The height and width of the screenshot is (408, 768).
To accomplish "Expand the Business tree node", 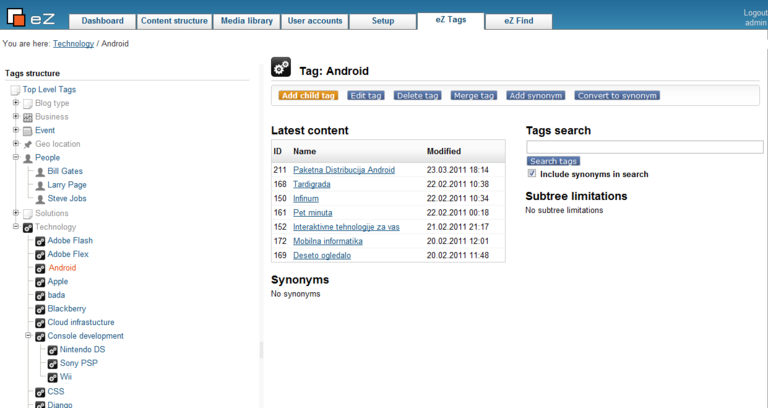I will coord(16,117).
